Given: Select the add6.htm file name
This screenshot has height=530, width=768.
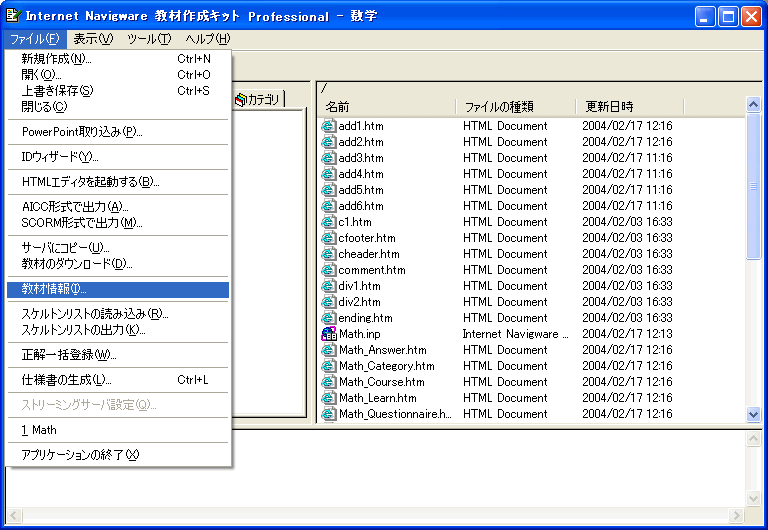Looking at the screenshot, I should [x=361, y=206].
